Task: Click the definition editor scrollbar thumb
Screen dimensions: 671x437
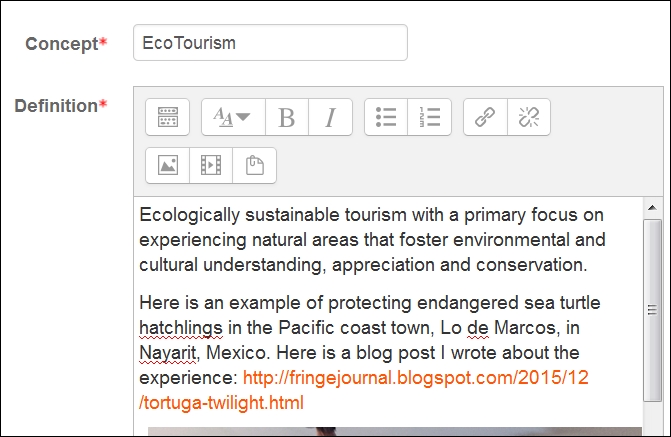Action: click(x=652, y=310)
